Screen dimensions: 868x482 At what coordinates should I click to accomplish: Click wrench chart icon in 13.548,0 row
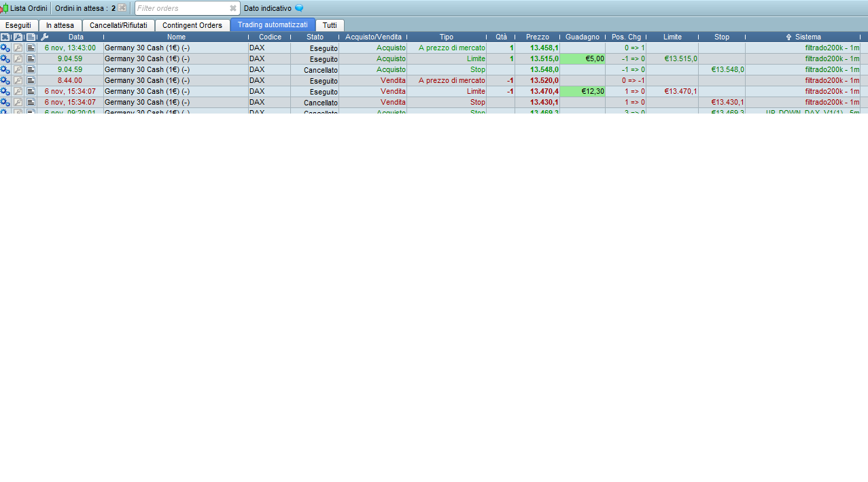tap(18, 70)
